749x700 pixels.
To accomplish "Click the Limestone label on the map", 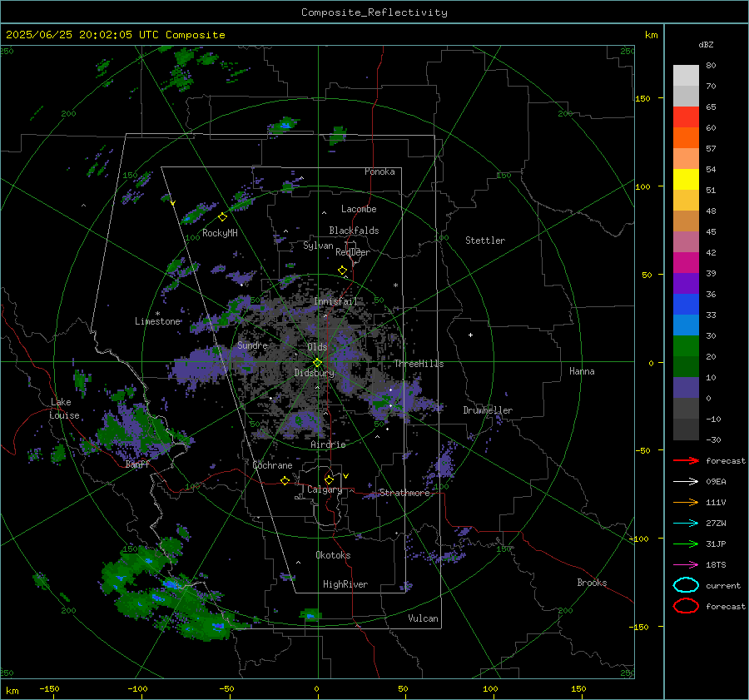I will pos(157,321).
